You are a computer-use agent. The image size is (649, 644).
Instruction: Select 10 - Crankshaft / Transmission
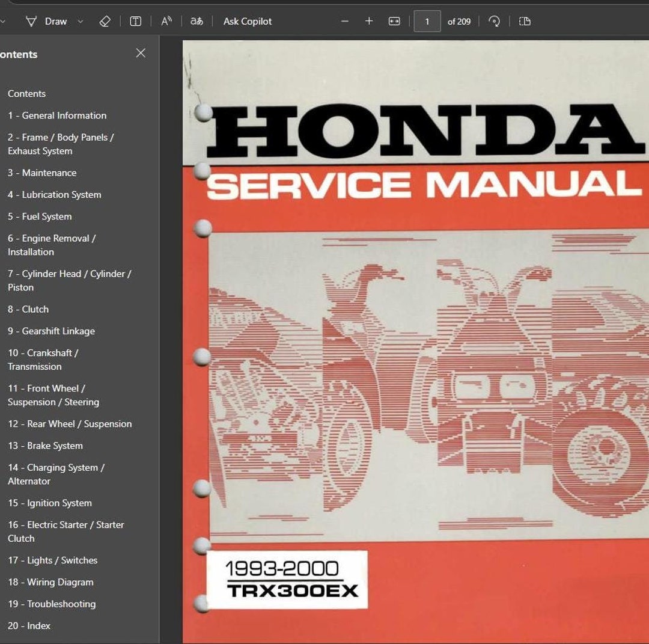[43, 360]
